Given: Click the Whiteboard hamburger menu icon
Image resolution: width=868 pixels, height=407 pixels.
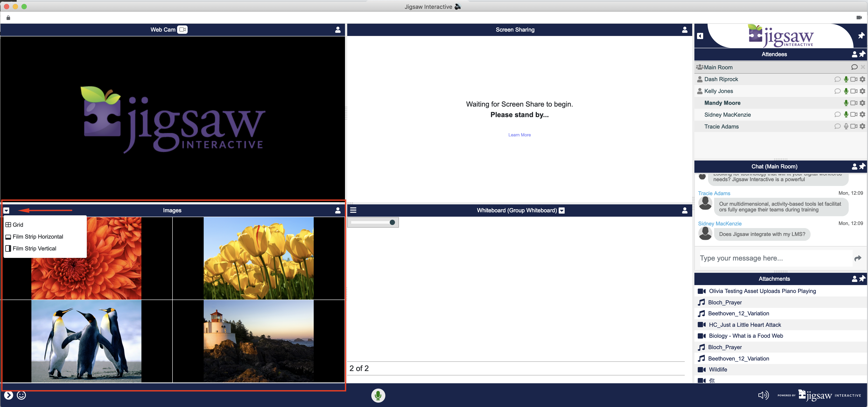Looking at the screenshot, I should coord(353,211).
